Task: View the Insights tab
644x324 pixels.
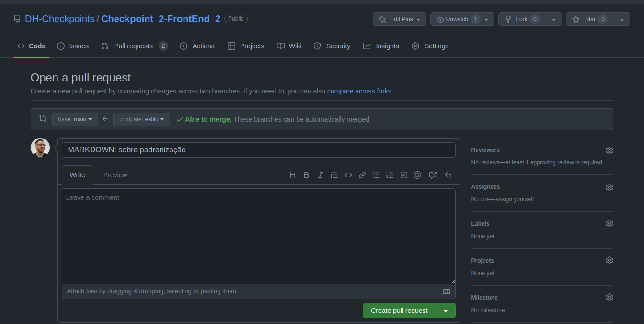Action: tap(381, 46)
